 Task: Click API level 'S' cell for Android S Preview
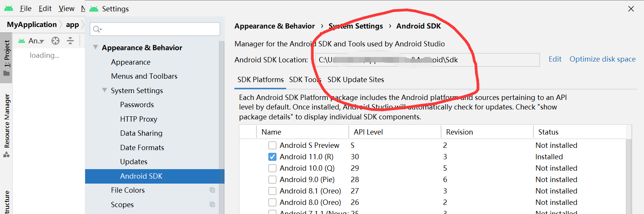point(353,145)
